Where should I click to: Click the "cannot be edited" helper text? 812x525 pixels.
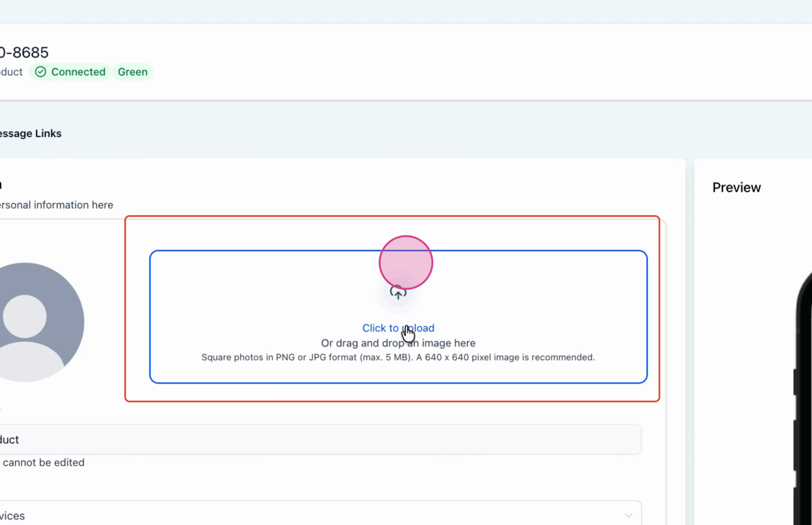(43, 463)
